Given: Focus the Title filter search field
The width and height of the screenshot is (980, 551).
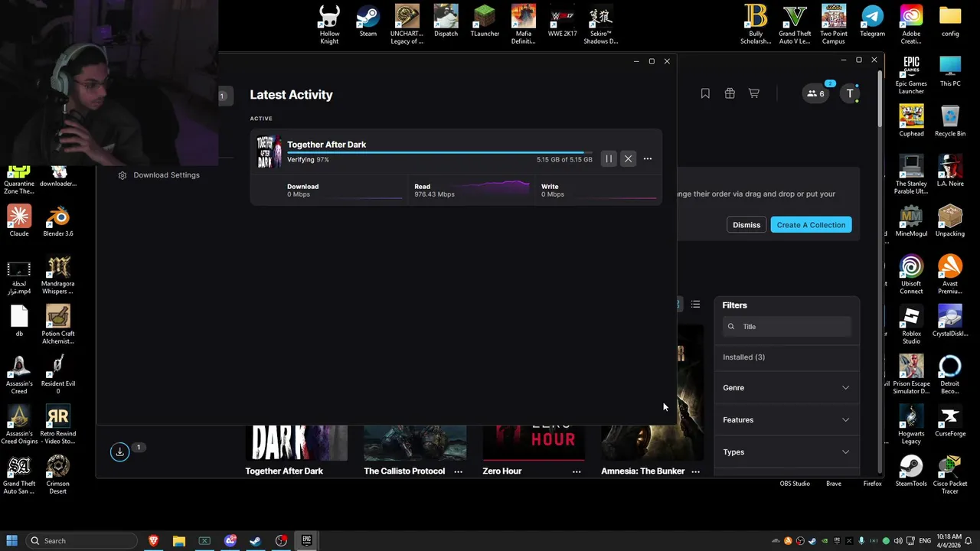Looking at the screenshot, I should click(x=787, y=327).
